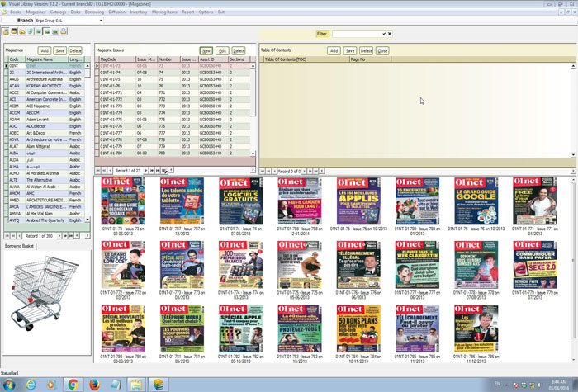Select issue row 01NT-01-780

click(x=175, y=153)
